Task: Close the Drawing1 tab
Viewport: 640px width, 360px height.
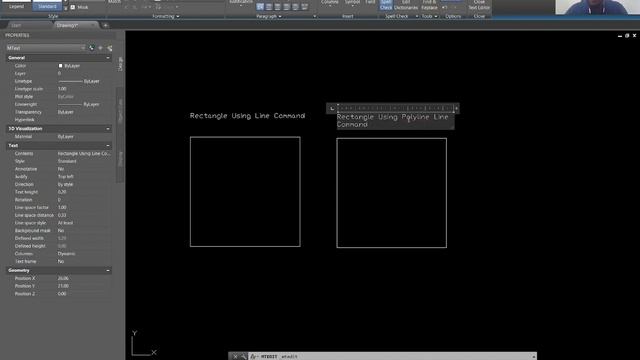Action: (x=93, y=25)
